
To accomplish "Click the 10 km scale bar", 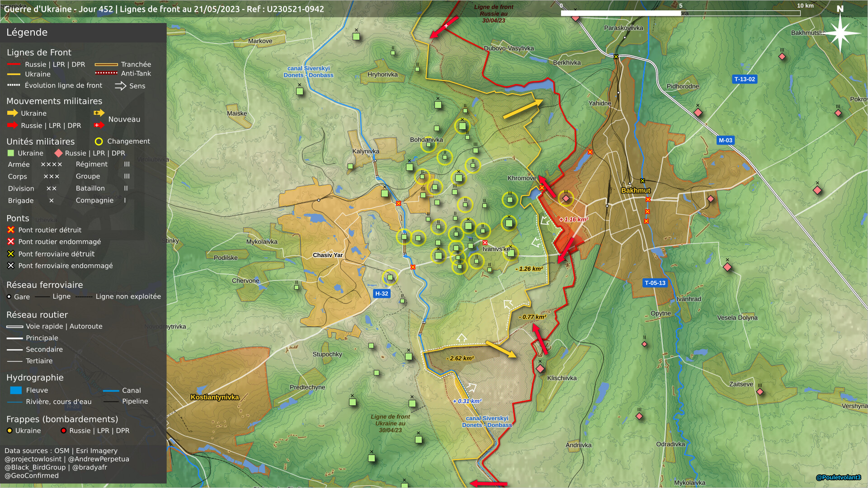I will [680, 13].
